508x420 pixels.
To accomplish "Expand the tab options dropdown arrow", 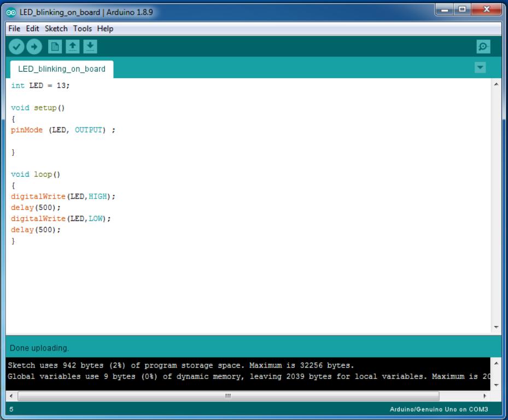I will pos(480,67).
